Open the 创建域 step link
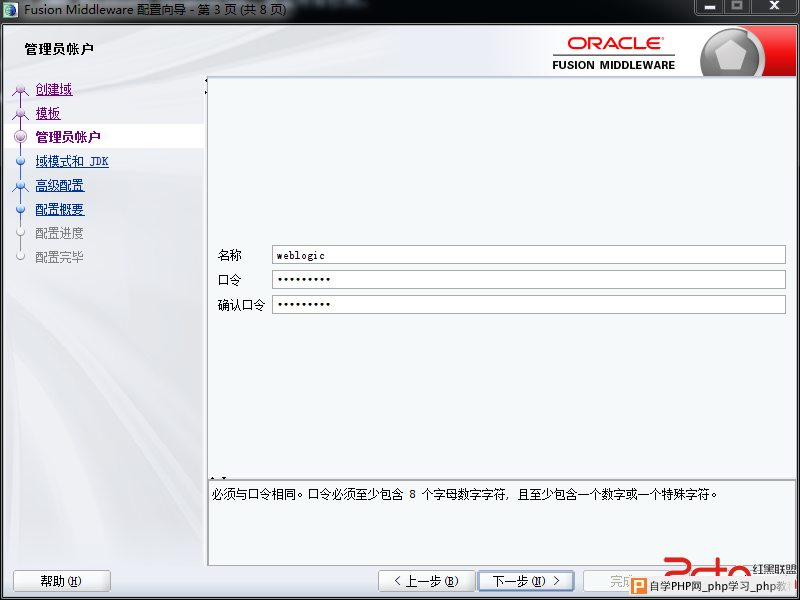This screenshot has height=600, width=800. click(x=54, y=89)
